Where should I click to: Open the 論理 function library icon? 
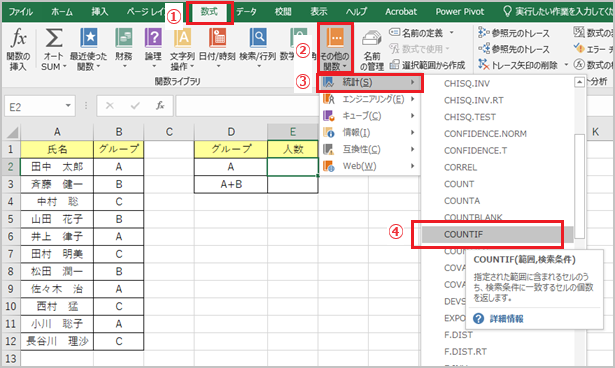click(153, 38)
